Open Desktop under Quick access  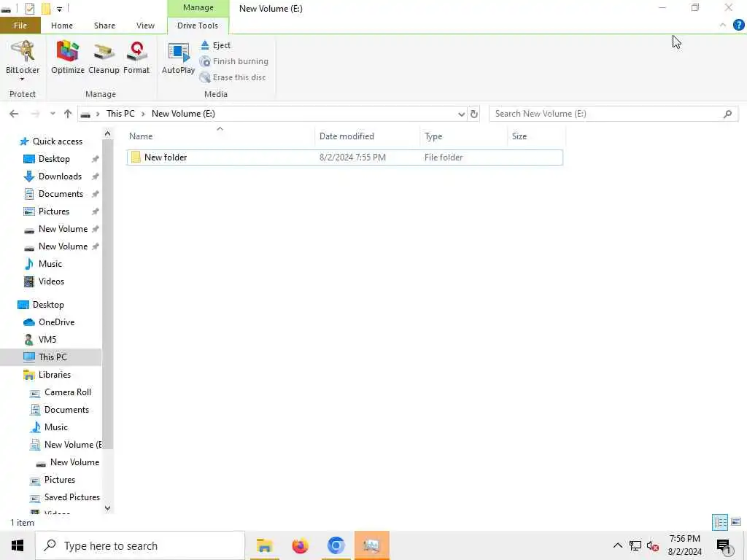tap(54, 159)
